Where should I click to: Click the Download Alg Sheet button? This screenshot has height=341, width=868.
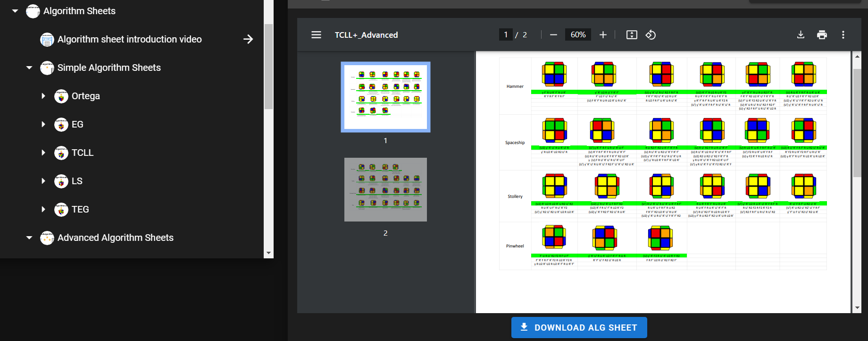click(x=579, y=327)
